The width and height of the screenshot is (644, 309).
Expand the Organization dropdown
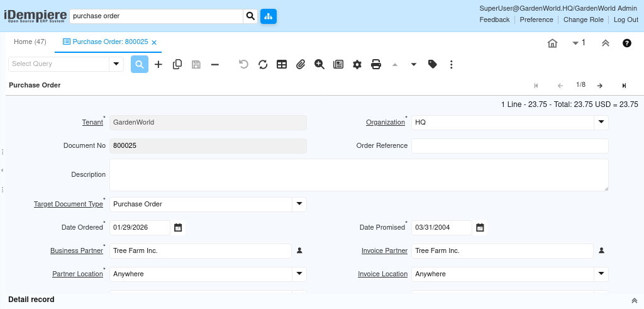(x=601, y=122)
